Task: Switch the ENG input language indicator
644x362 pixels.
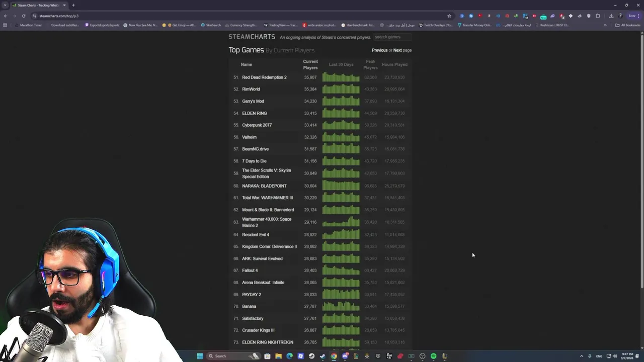Action: point(599,356)
